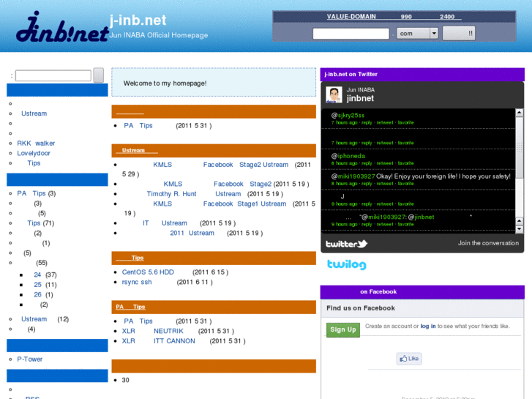Open jinbnet Twitter profile name
The image size is (532, 399).
(360, 99)
